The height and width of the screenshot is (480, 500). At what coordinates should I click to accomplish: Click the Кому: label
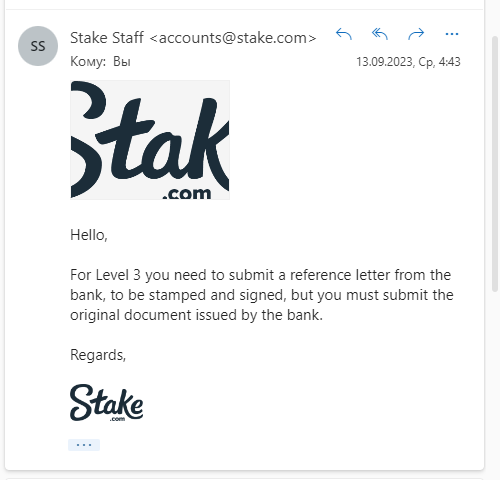pos(88,62)
